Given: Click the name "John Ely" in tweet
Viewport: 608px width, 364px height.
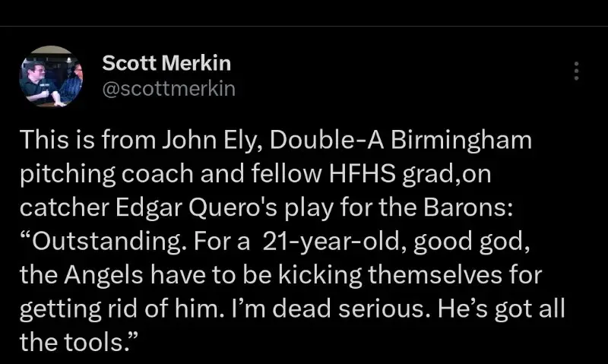Looking at the screenshot, I should [194, 141].
